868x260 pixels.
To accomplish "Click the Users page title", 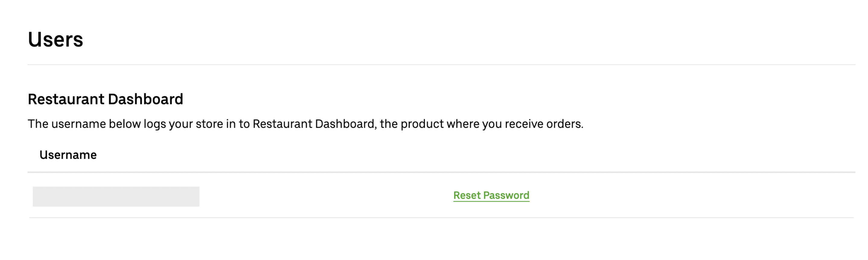I will 56,40.
